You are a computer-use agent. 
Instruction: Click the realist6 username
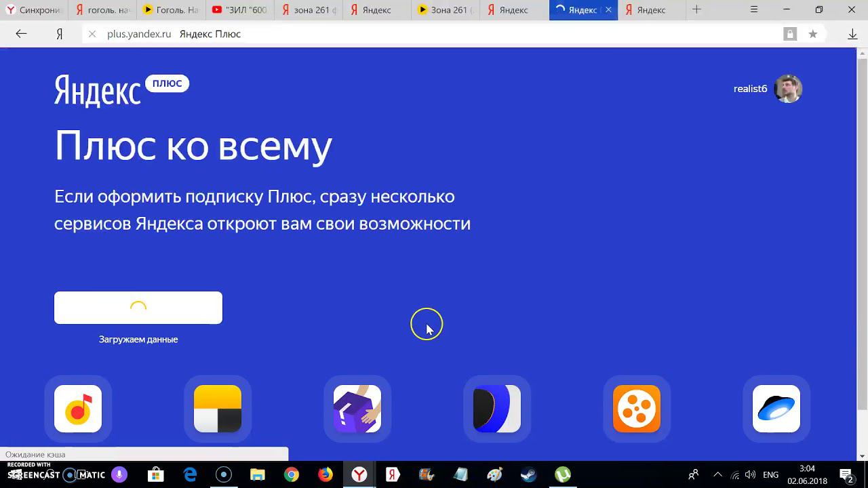coord(750,89)
